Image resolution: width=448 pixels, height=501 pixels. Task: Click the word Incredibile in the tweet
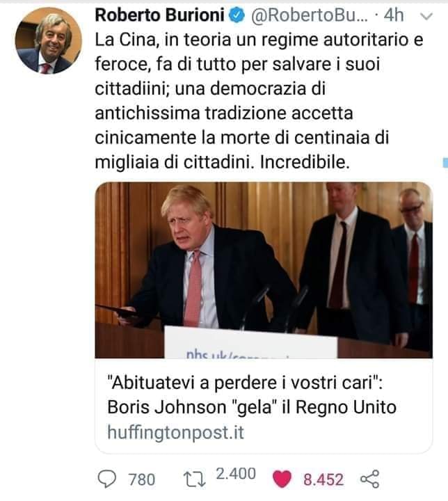305,162
